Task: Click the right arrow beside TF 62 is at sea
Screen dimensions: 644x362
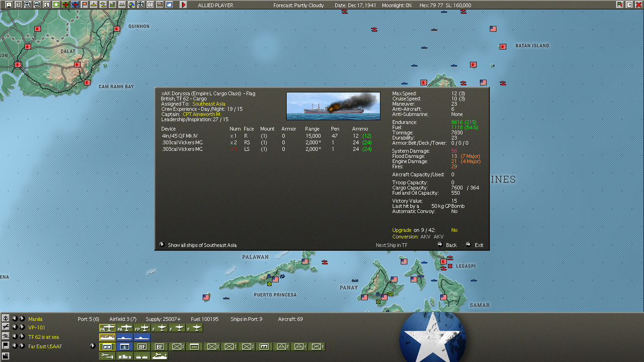Action: coord(22,337)
